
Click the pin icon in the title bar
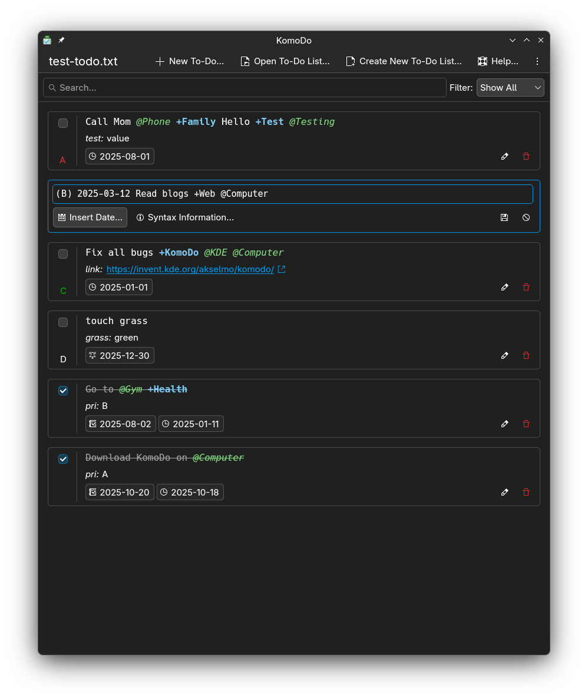61,41
